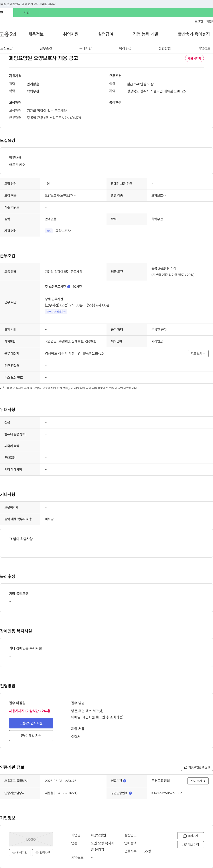Click the job title 희망요양원 요양보호사 채용 공고
The width and height of the screenshot is (213, 868).
[44, 58]
